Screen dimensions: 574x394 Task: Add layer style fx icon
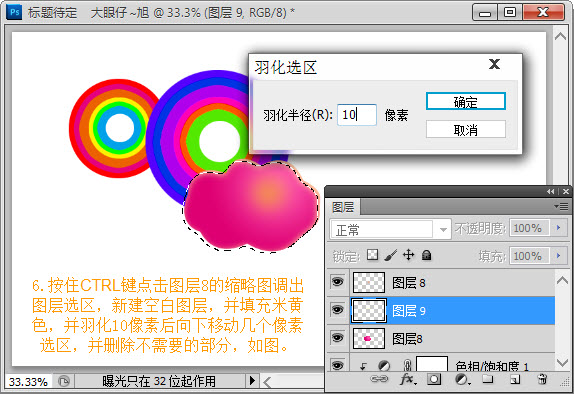click(407, 379)
